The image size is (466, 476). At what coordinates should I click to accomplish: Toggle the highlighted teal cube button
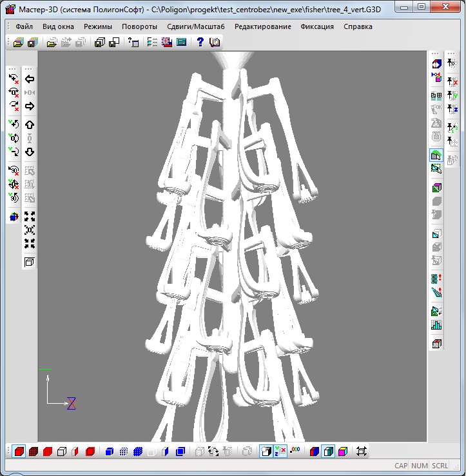tap(329, 451)
